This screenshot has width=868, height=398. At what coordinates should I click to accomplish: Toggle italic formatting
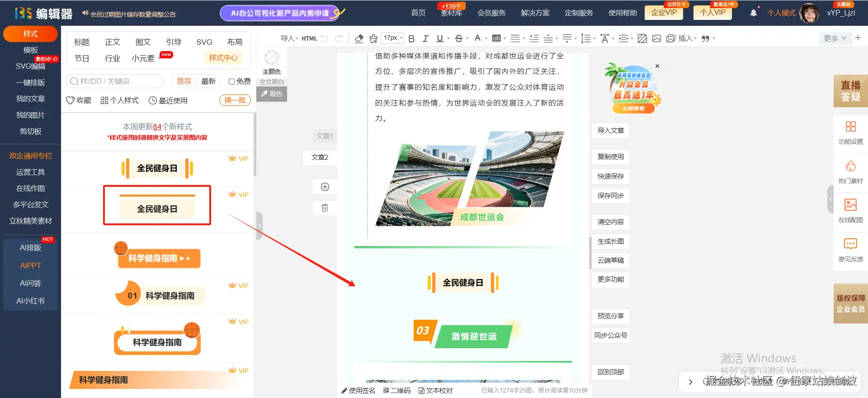pyautogui.click(x=425, y=38)
